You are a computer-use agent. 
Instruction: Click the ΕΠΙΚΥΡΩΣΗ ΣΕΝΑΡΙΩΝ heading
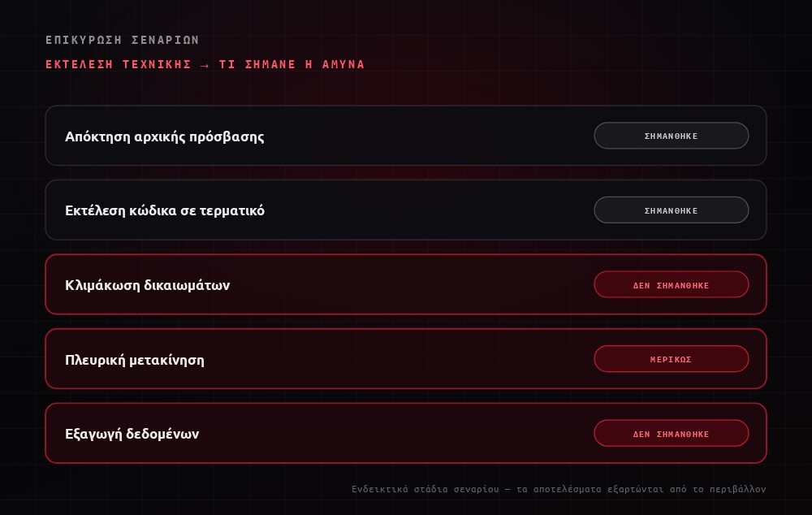pyautogui.click(x=123, y=40)
